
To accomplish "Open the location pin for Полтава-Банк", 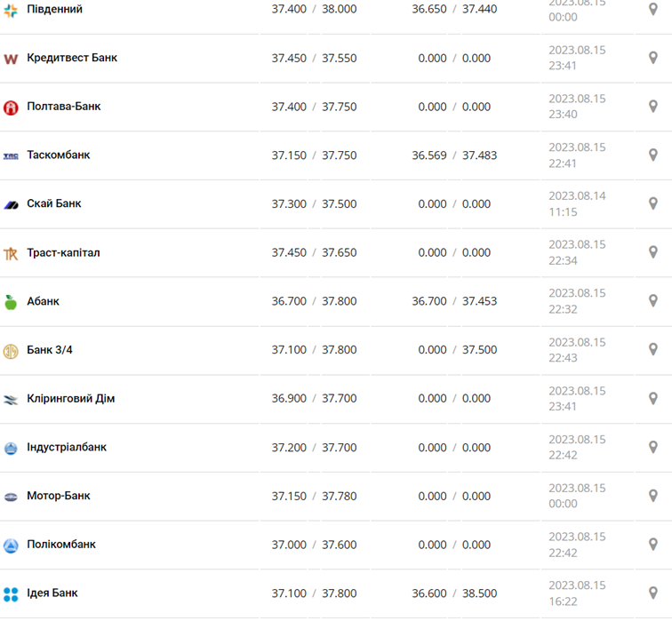I will point(652,107).
